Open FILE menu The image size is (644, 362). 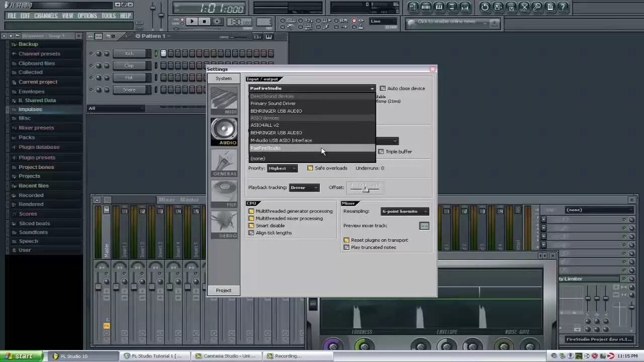[12, 16]
